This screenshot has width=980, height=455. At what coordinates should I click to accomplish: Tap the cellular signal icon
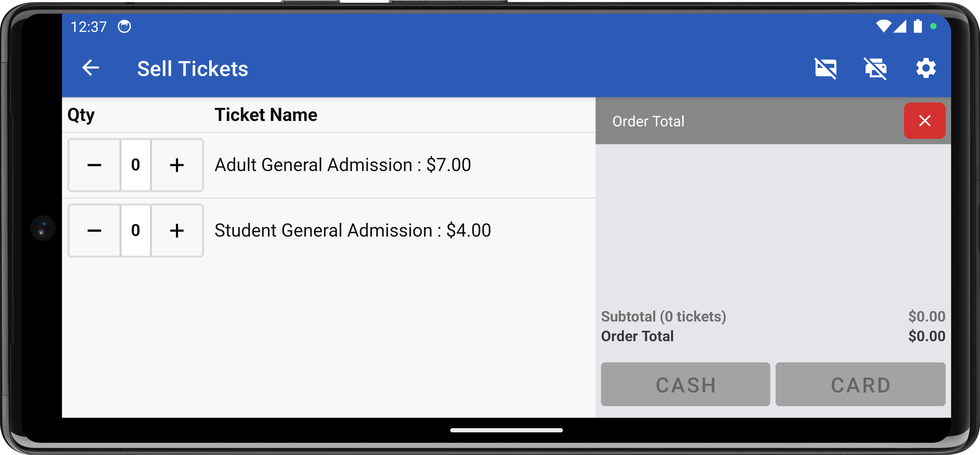pyautogui.click(x=900, y=26)
